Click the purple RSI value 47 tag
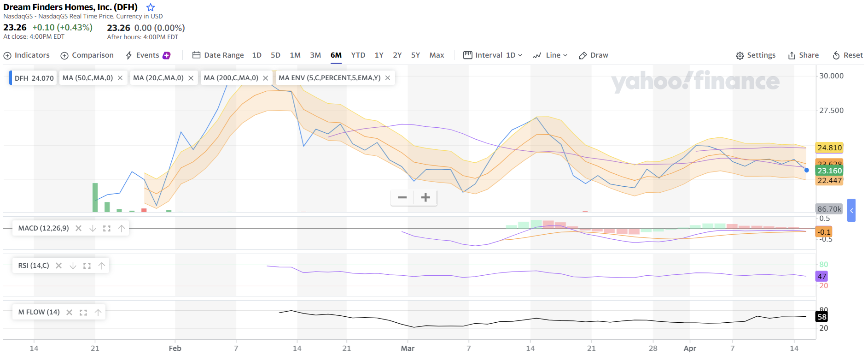The image size is (868, 361). click(x=822, y=276)
